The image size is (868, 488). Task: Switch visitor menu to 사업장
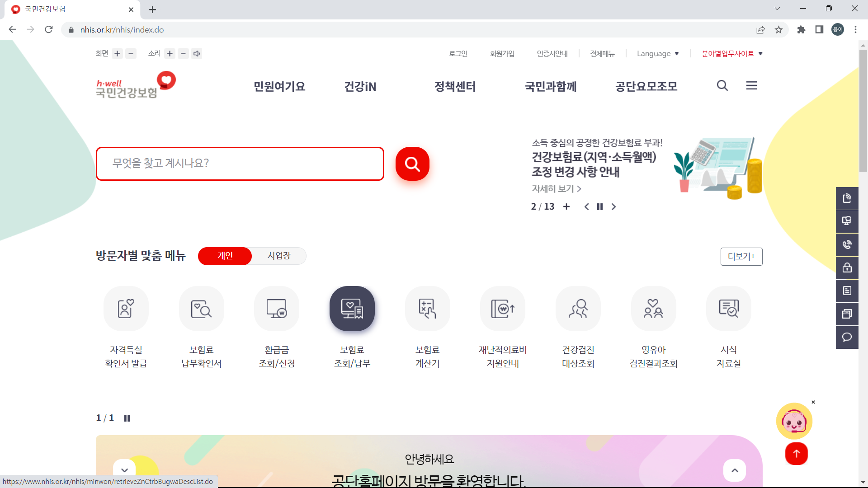(279, 256)
